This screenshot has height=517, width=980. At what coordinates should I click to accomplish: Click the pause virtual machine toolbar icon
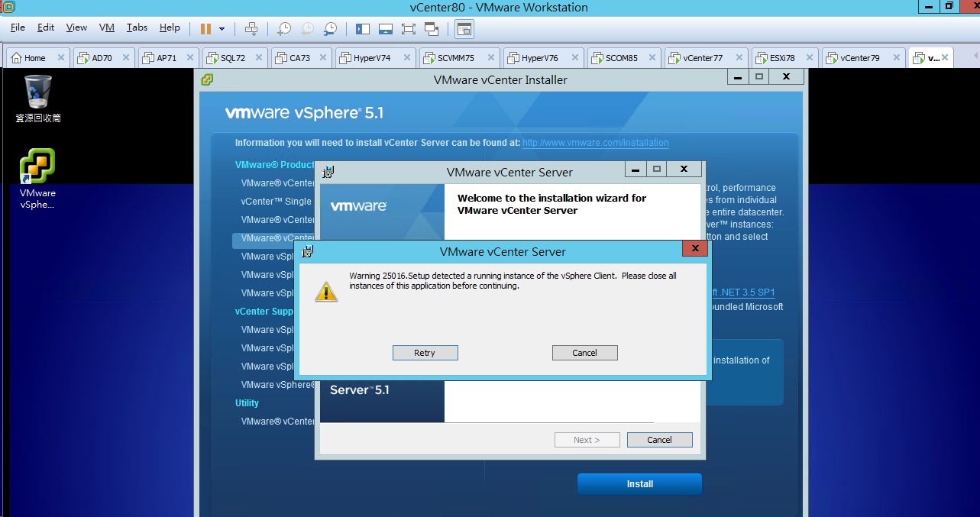click(x=205, y=28)
